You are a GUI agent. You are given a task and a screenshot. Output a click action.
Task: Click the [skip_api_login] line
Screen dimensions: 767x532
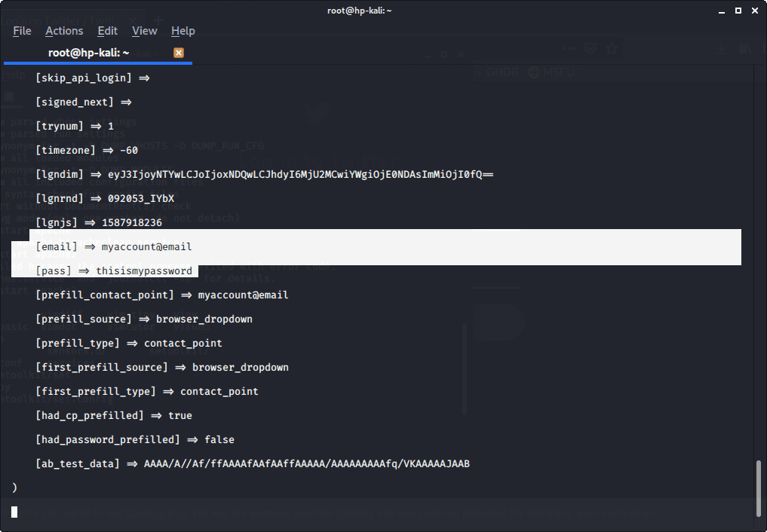pos(93,78)
